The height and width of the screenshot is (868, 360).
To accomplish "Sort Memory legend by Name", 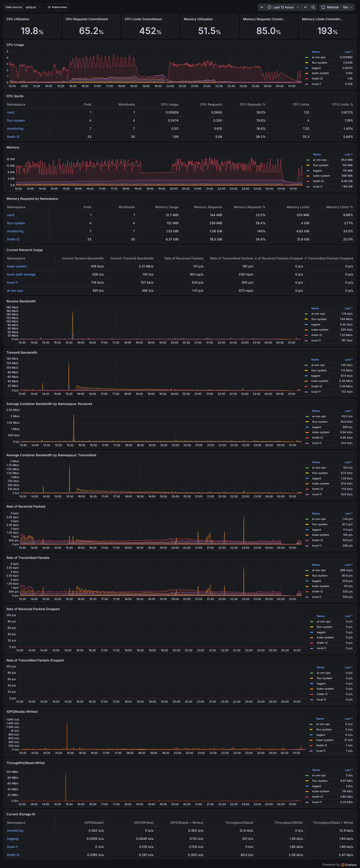I will coord(317,154).
